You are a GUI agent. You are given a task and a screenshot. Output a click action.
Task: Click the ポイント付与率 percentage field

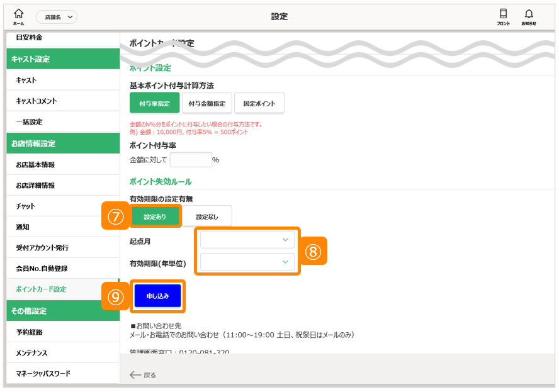(191, 160)
